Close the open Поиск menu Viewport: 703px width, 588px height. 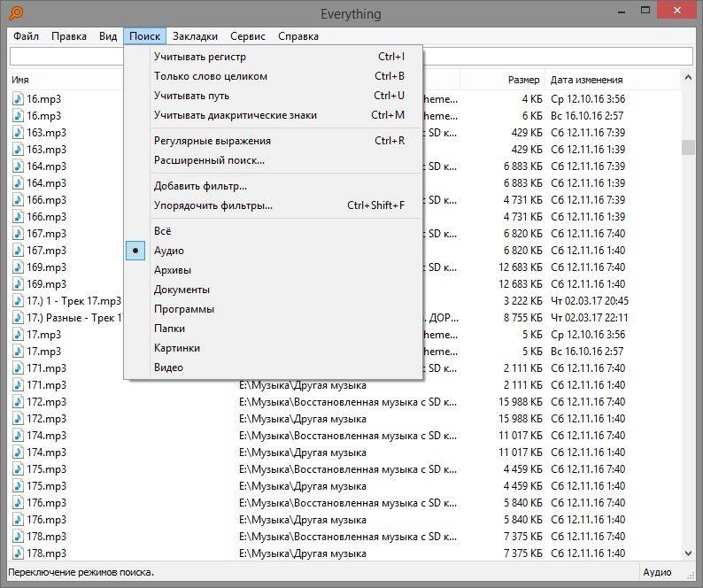point(145,36)
